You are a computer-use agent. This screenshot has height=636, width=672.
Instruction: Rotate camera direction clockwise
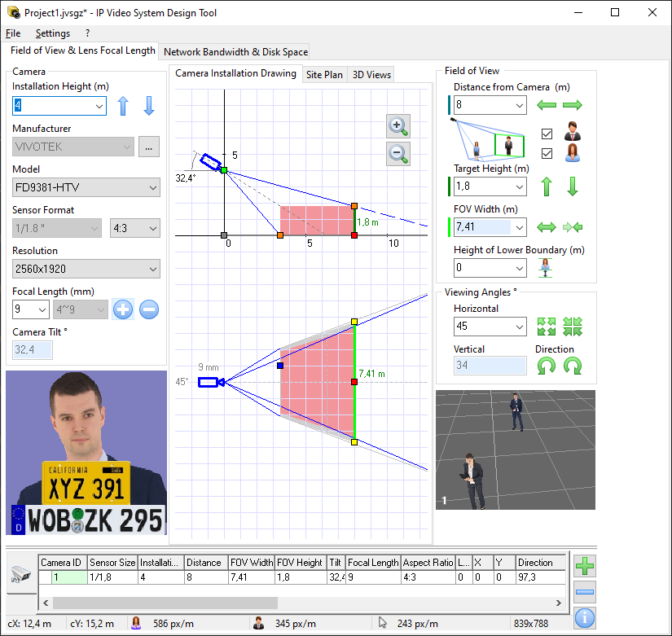point(573,366)
